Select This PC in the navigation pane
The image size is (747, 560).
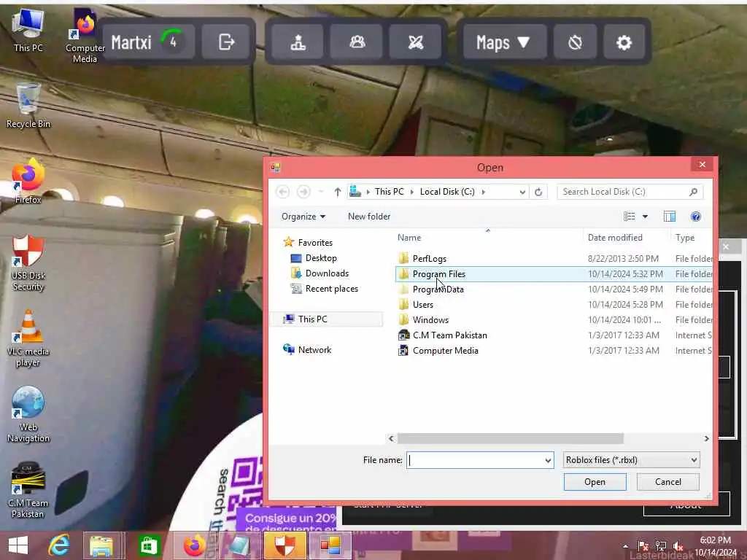(327, 319)
